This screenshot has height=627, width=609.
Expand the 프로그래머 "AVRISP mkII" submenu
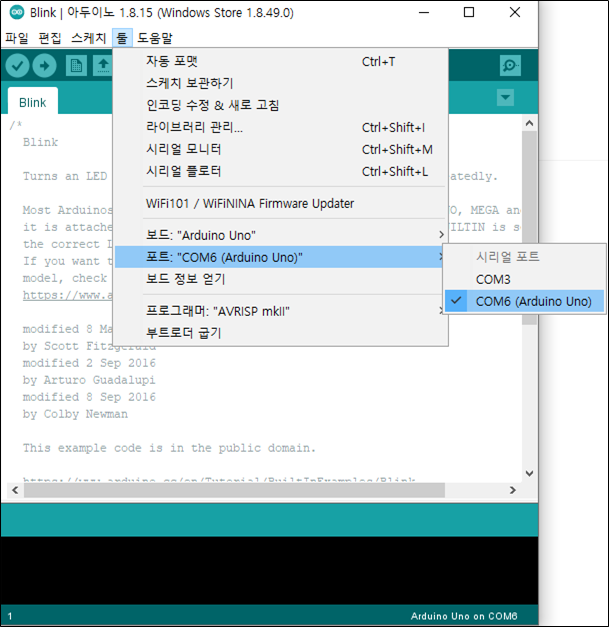tap(281, 311)
